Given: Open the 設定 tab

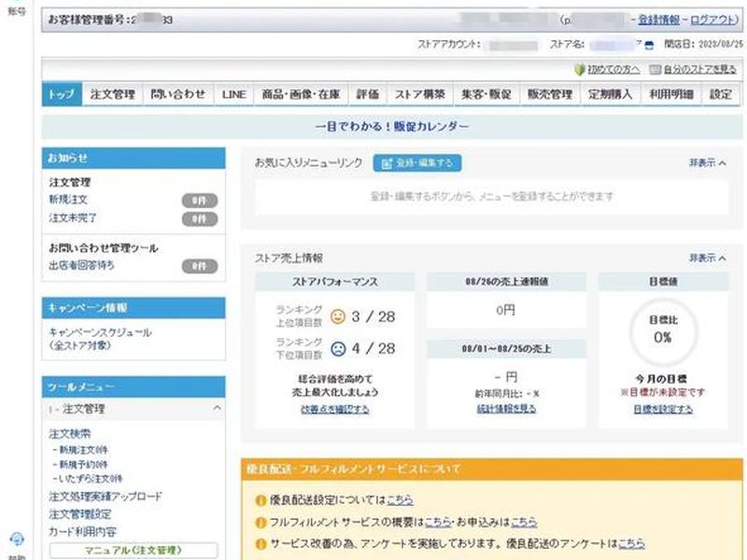Looking at the screenshot, I should point(721,94).
